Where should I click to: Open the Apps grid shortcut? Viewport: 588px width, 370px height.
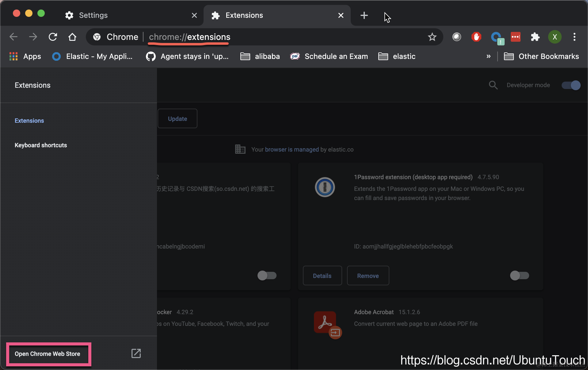25,56
